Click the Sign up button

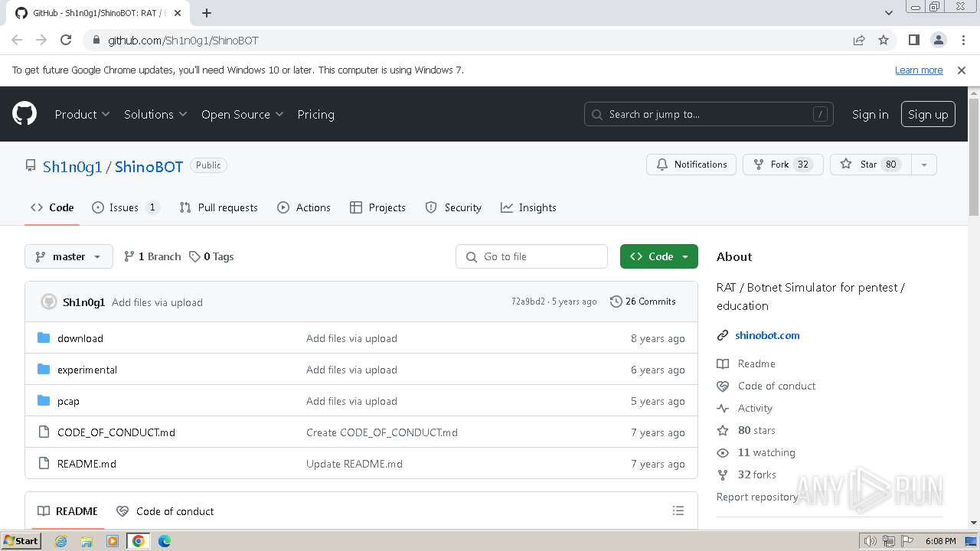click(928, 114)
